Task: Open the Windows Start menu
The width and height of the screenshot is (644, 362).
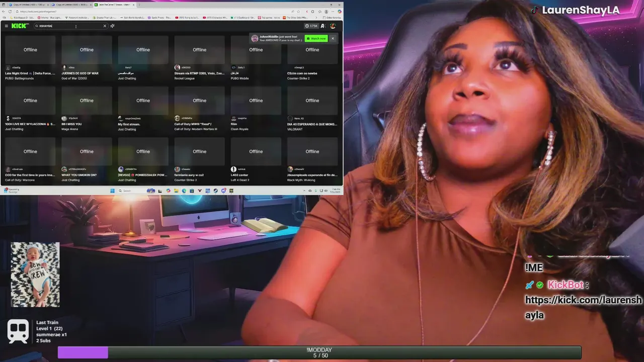Action: pos(113,191)
